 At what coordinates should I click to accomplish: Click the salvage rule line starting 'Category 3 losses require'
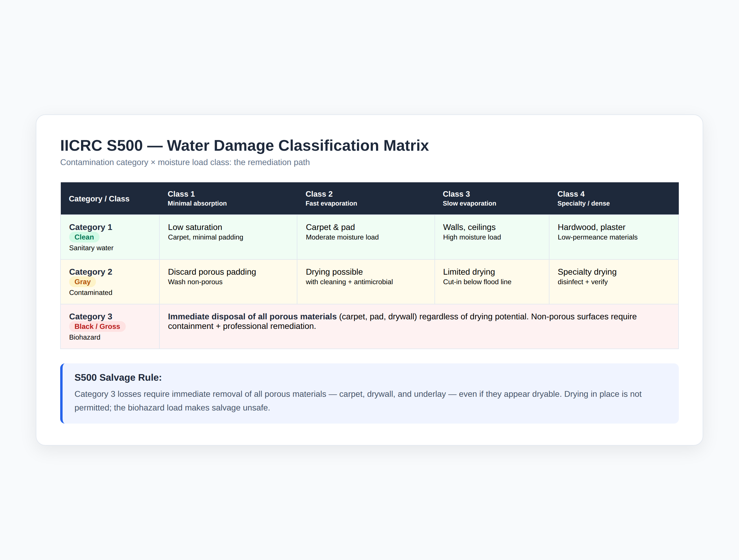click(x=358, y=394)
